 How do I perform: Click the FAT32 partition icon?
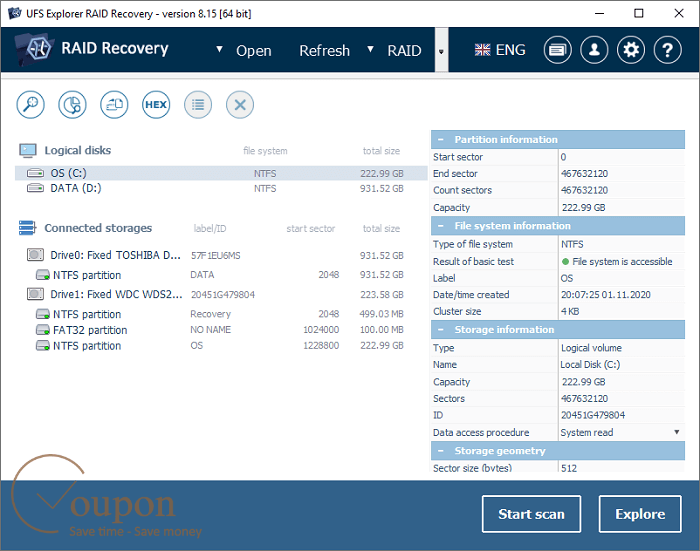(43, 330)
